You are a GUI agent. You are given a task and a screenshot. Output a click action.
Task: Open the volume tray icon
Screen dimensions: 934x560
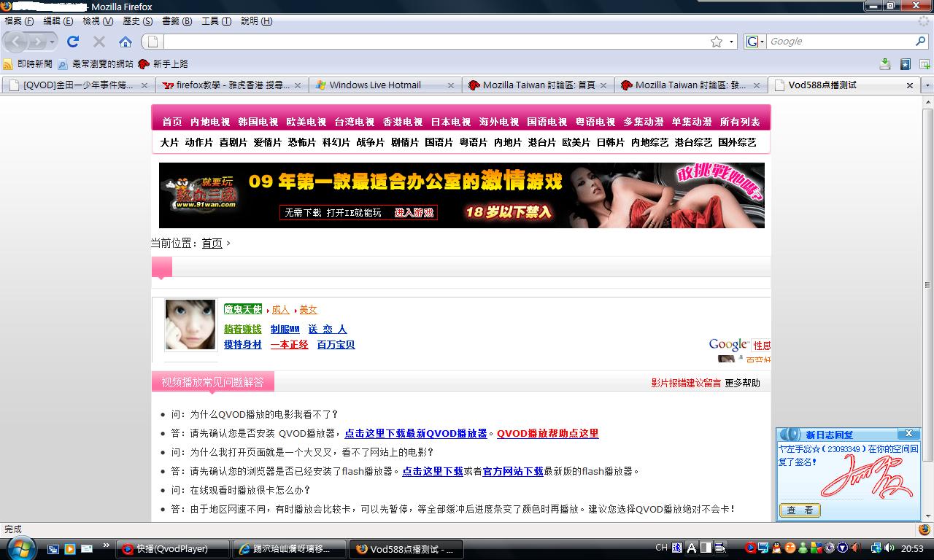click(x=889, y=548)
